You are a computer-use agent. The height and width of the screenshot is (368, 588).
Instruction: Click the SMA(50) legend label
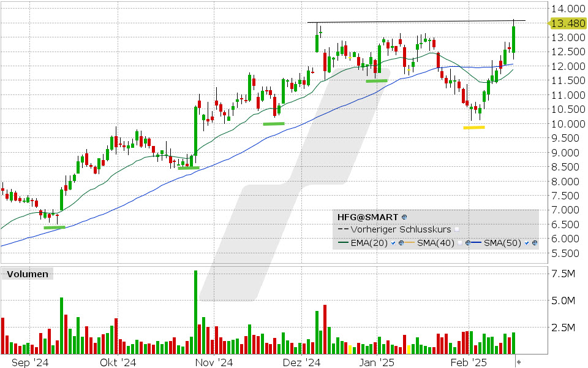[x=502, y=243]
